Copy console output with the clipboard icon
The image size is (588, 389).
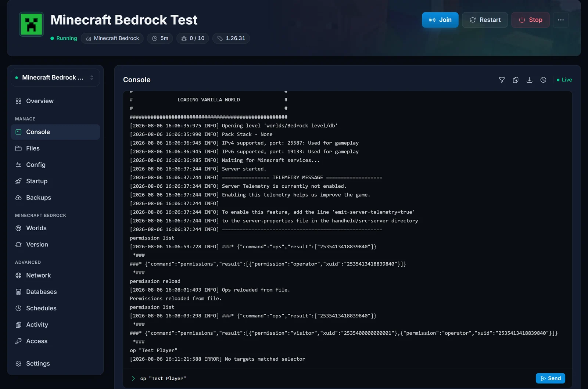516,80
